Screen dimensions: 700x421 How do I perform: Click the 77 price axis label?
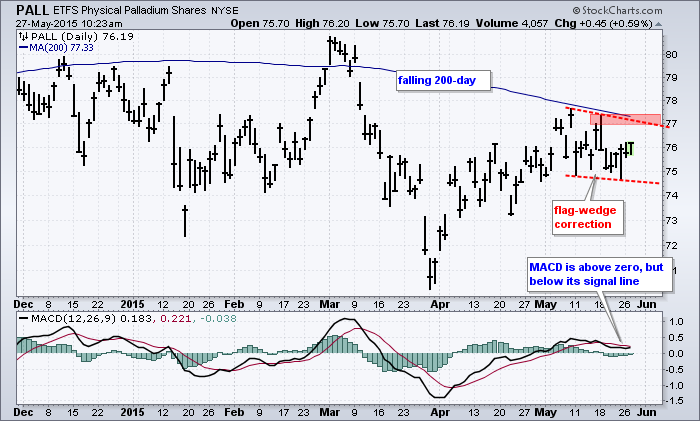pos(671,124)
